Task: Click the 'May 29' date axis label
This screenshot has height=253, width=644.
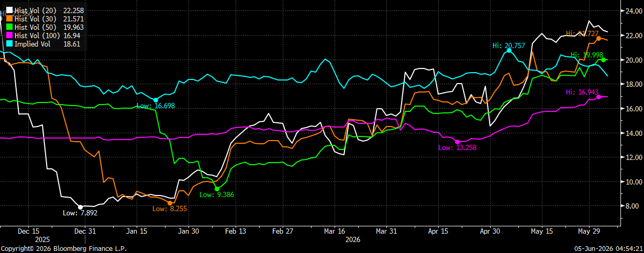Action: point(589,231)
